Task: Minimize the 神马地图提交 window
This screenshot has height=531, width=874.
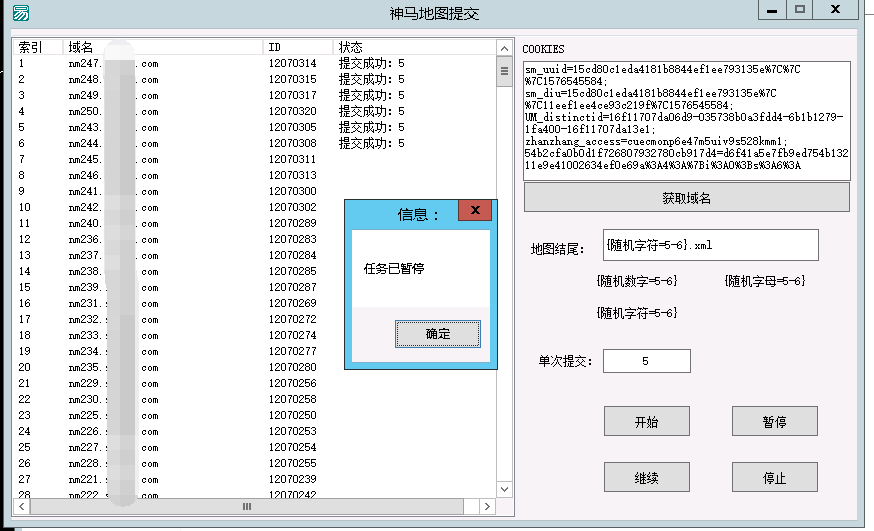Action: (772, 10)
